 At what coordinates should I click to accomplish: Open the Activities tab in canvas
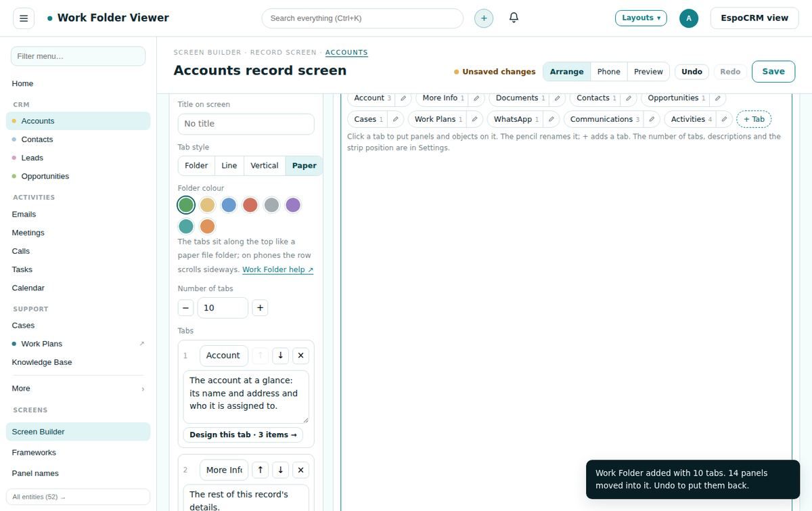pyautogui.click(x=691, y=119)
